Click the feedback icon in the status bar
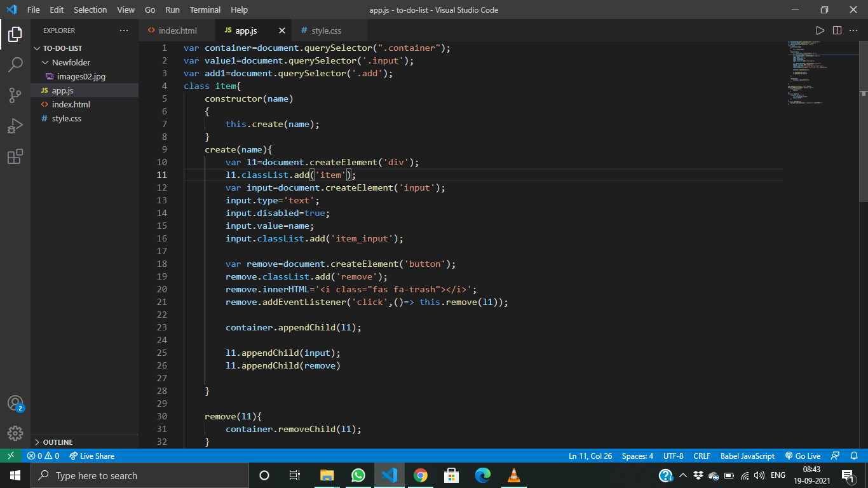The width and height of the screenshot is (868, 488). point(836,456)
